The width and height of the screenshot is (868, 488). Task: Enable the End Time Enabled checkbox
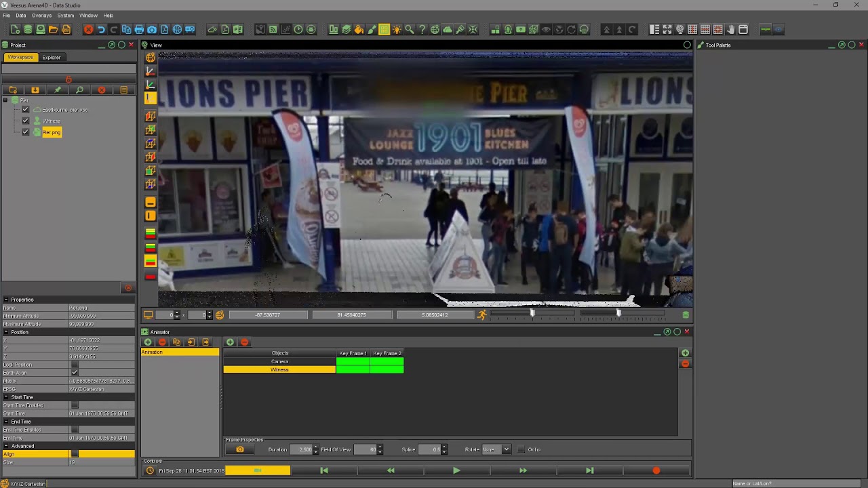pyautogui.click(x=75, y=430)
